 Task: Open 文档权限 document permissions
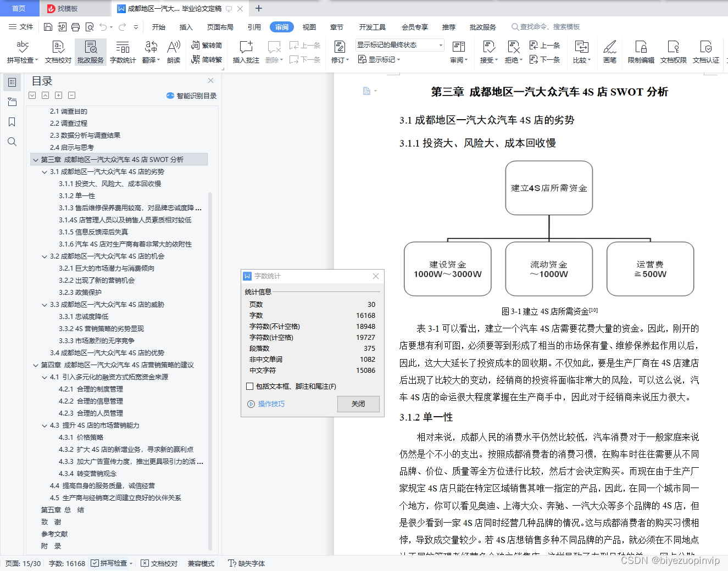point(673,52)
